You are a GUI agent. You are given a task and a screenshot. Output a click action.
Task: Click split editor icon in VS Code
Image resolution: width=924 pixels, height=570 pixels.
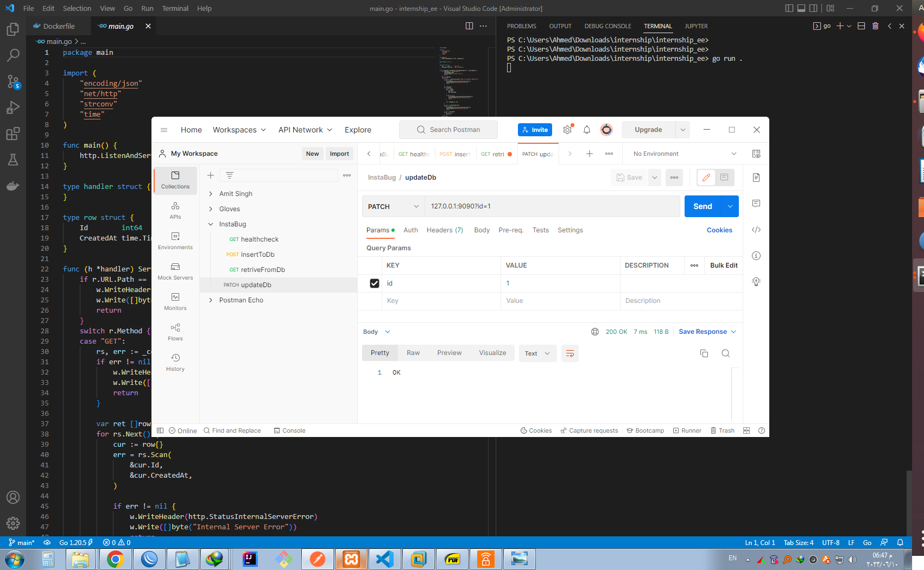click(469, 26)
